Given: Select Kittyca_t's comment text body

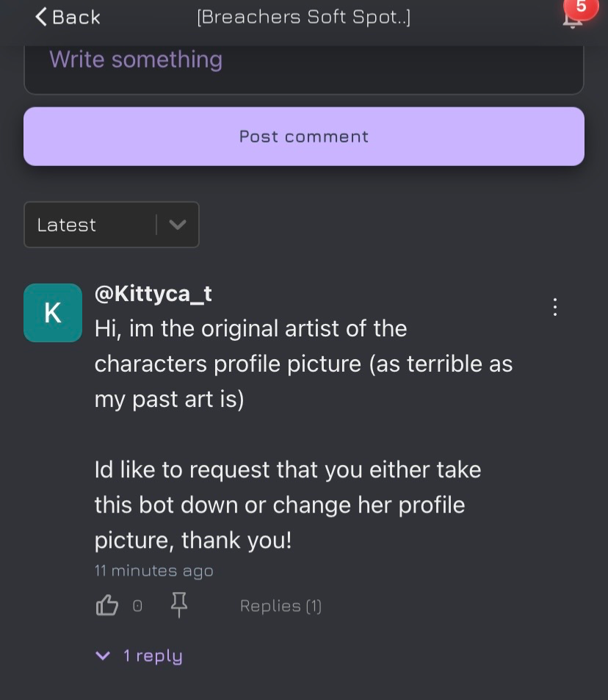Looking at the screenshot, I should tap(294, 433).
